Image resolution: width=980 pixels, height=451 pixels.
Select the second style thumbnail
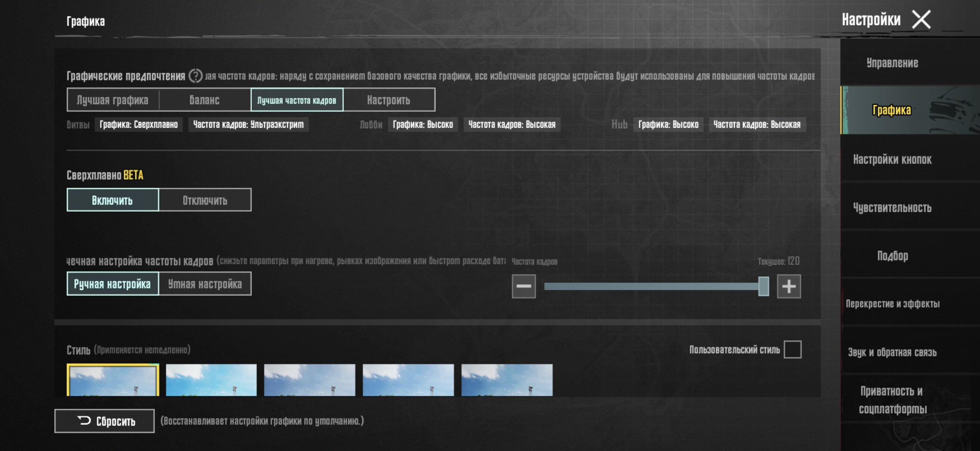211,380
